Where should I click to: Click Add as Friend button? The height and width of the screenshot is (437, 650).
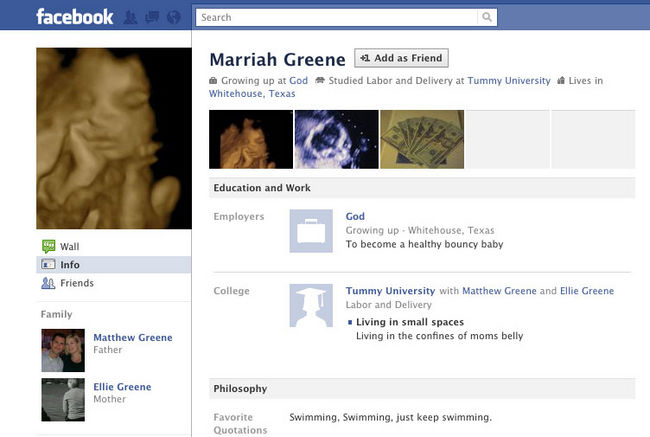pos(401,58)
